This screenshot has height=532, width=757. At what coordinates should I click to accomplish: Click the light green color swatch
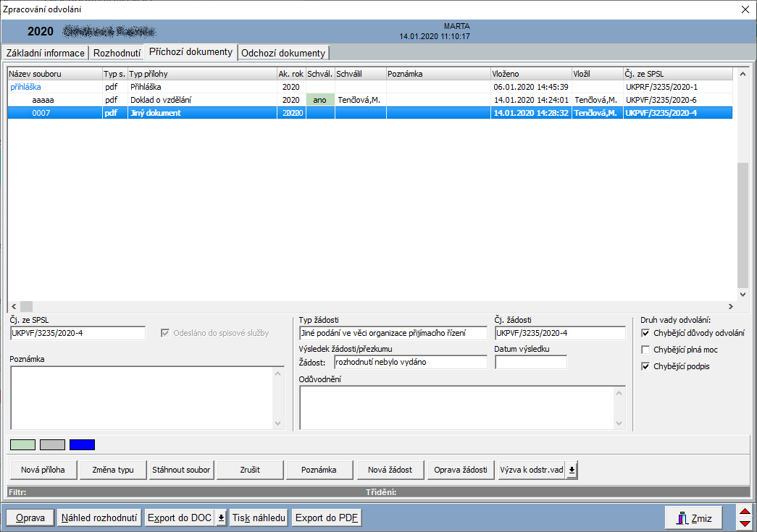pyautogui.click(x=22, y=444)
